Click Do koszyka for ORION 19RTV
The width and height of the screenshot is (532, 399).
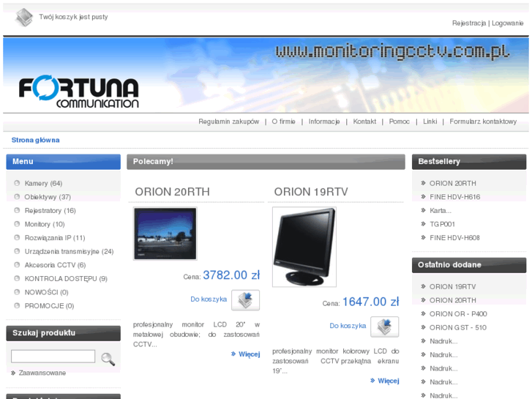pos(348,326)
